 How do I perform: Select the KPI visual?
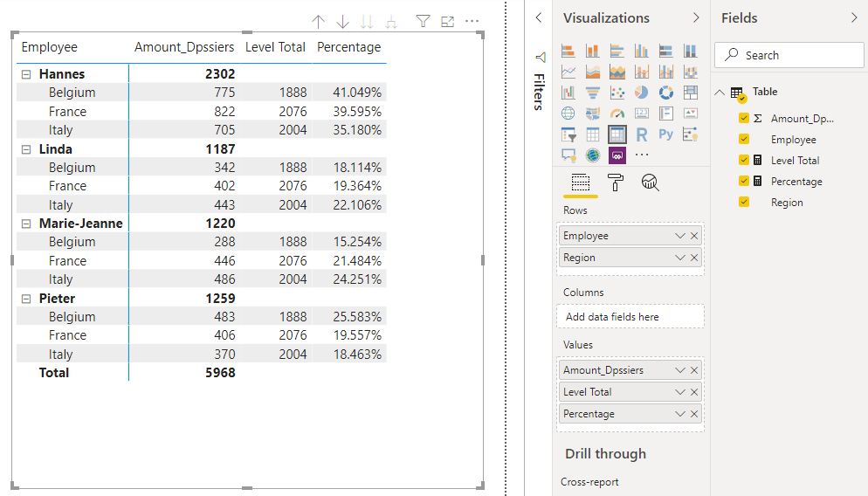tap(691, 114)
